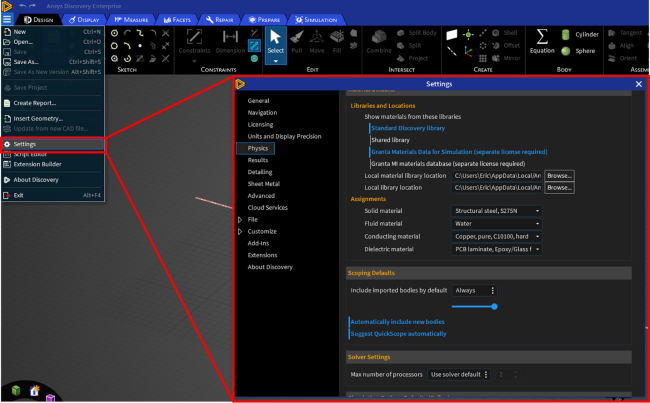650x403 pixels.
Task: Select Physics settings category
Action: pyautogui.click(x=257, y=148)
